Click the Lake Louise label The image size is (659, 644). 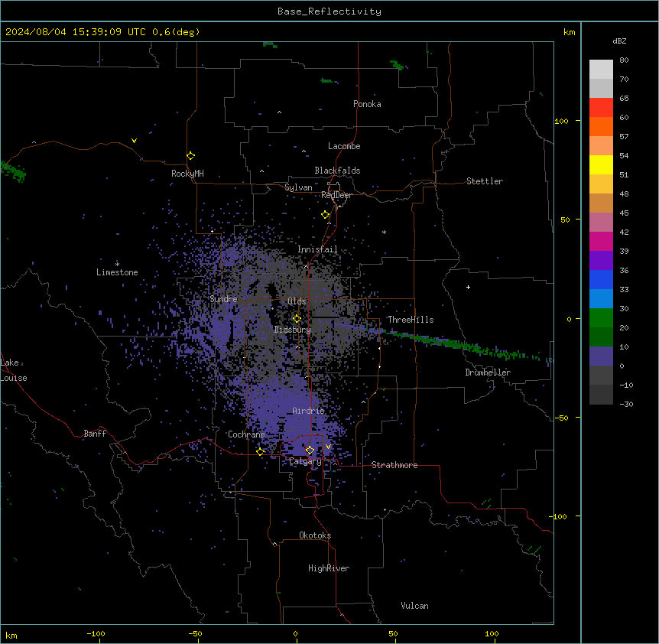[x=14, y=370]
